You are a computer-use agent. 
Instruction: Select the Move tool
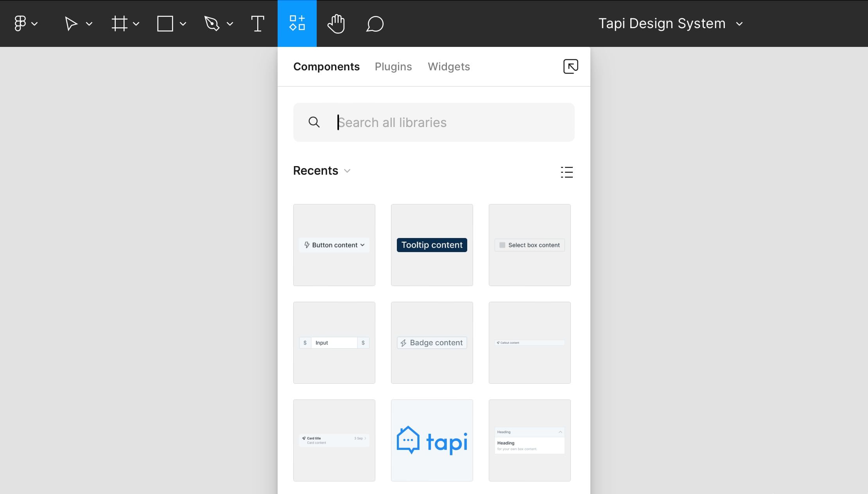[x=72, y=23]
